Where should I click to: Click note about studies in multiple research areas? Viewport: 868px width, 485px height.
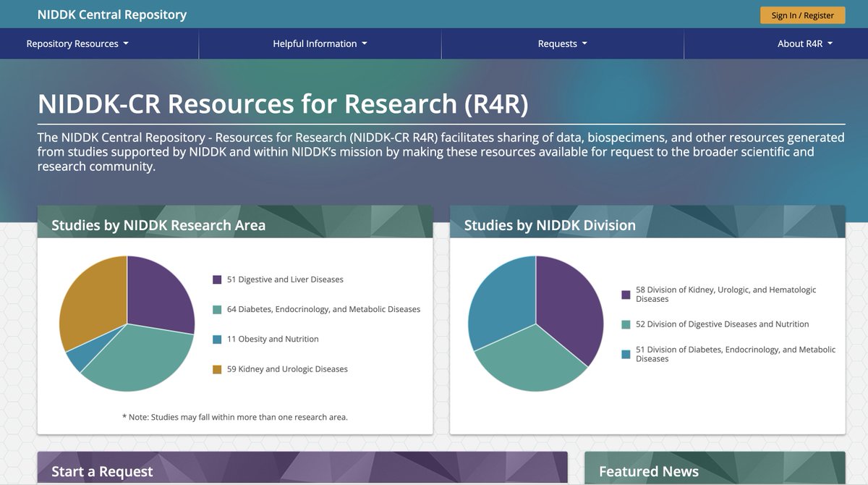[x=235, y=417]
